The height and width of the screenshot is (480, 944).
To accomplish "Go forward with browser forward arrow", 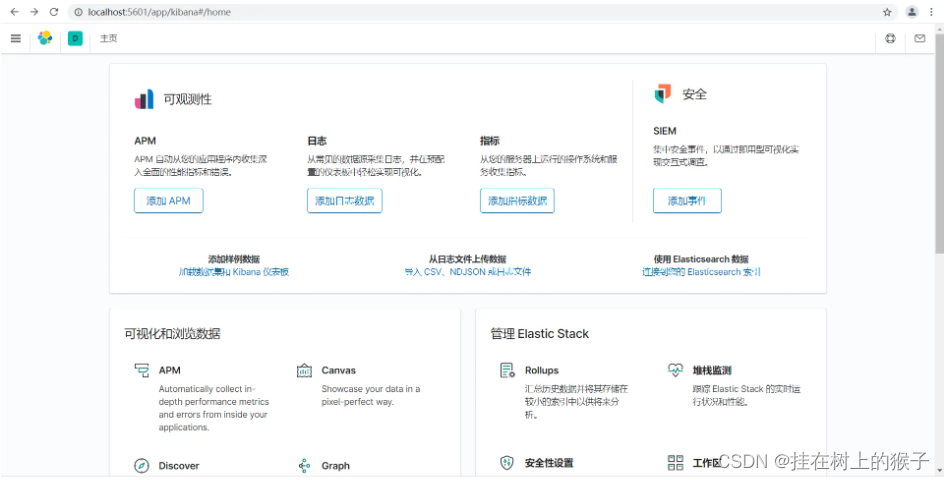I will (34, 12).
